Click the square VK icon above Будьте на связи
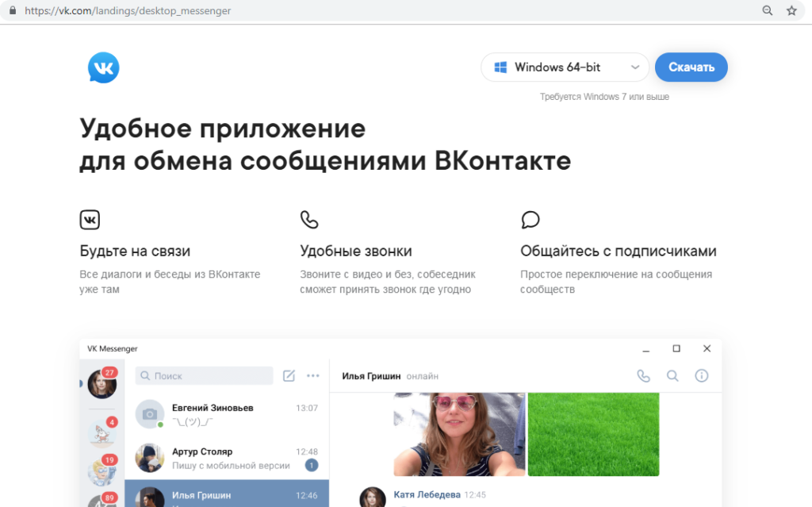The width and height of the screenshot is (812, 507). [90, 220]
